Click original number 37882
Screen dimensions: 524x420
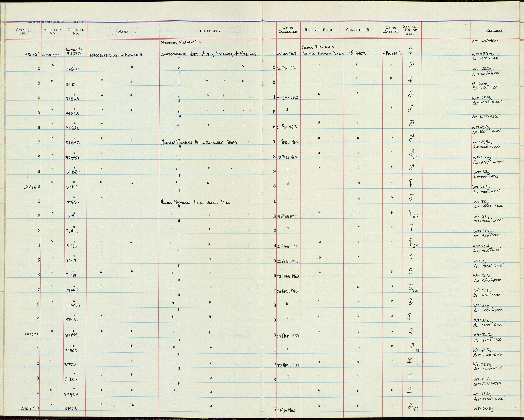73,143
